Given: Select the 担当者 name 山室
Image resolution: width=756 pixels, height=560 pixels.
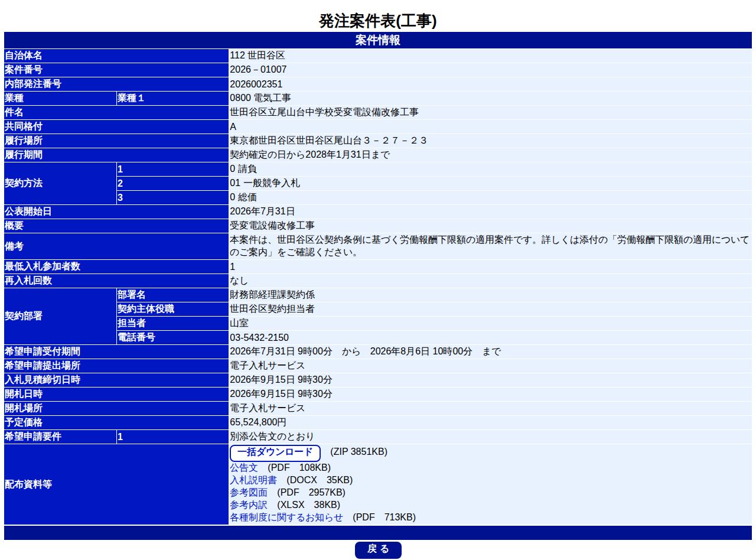Looking at the screenshot, I should point(239,323).
